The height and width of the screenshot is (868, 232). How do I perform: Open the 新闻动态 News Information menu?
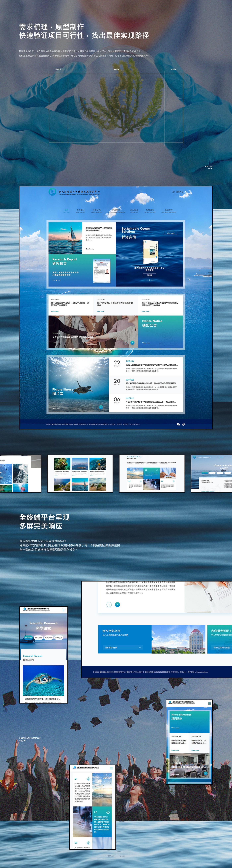[x=150, y=211]
